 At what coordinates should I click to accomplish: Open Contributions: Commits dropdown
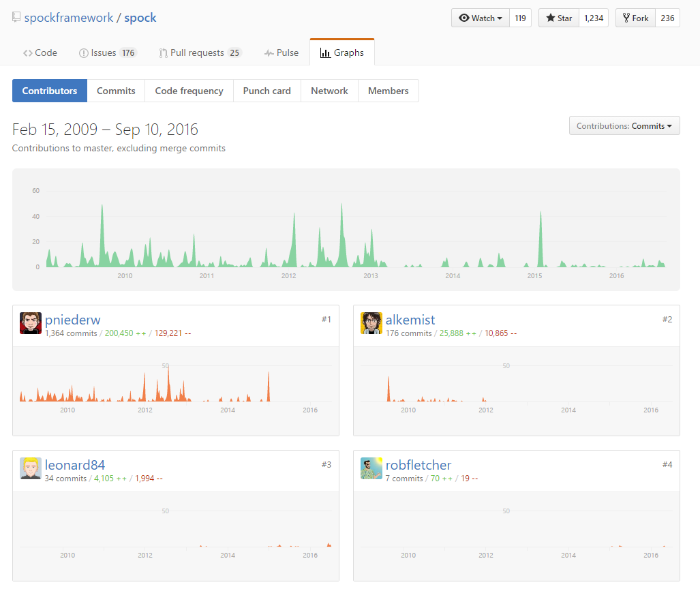(624, 126)
